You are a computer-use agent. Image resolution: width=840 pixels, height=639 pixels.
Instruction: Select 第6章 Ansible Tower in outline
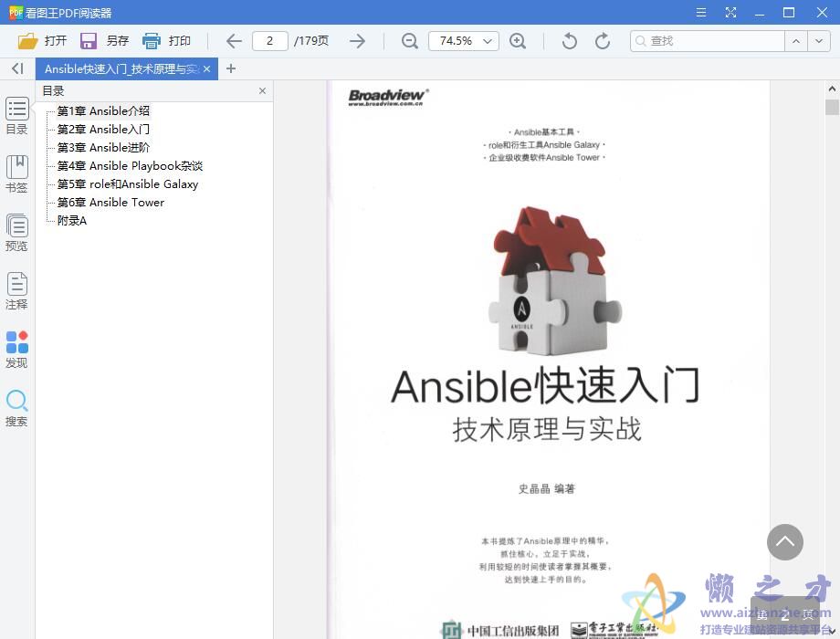[110, 202]
